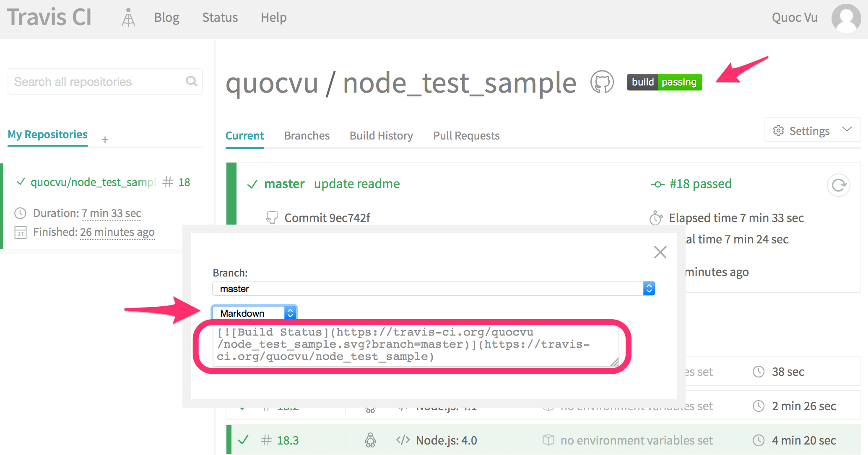Image resolution: width=868 pixels, height=455 pixels.
Task: Click the update readme commit message
Action: (357, 184)
